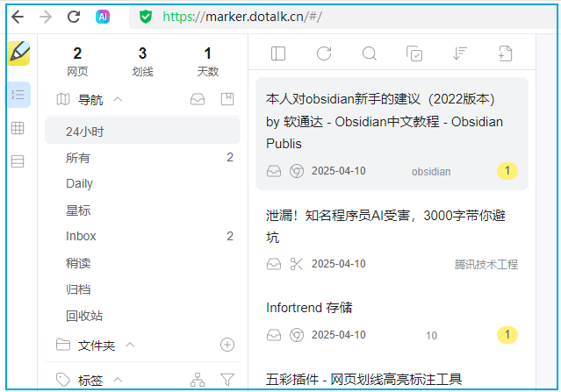Screen dimensions: 561x392
Task: Click Chrome source icon on obsidian article
Action: 297,171
